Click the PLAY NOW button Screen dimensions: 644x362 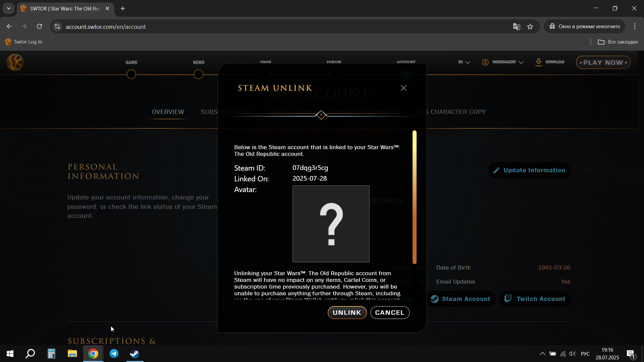[x=603, y=62]
